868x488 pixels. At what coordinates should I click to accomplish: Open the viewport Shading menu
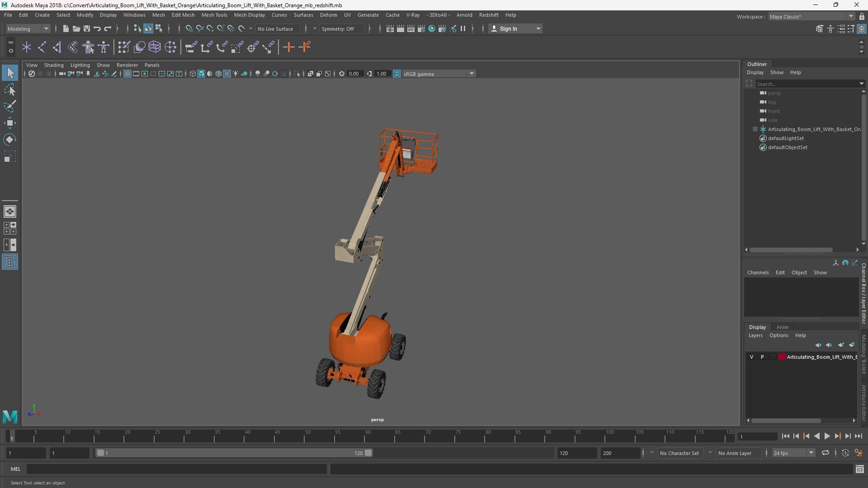tap(54, 65)
